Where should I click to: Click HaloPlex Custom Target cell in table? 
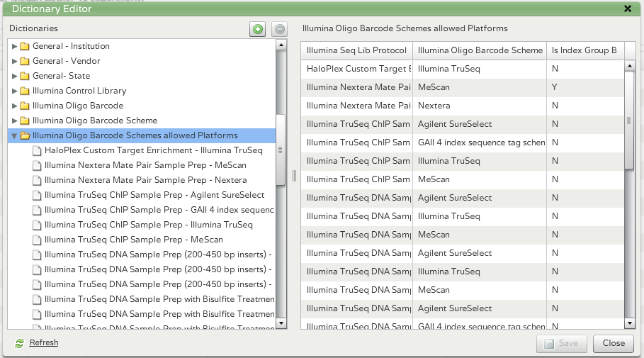click(x=356, y=69)
